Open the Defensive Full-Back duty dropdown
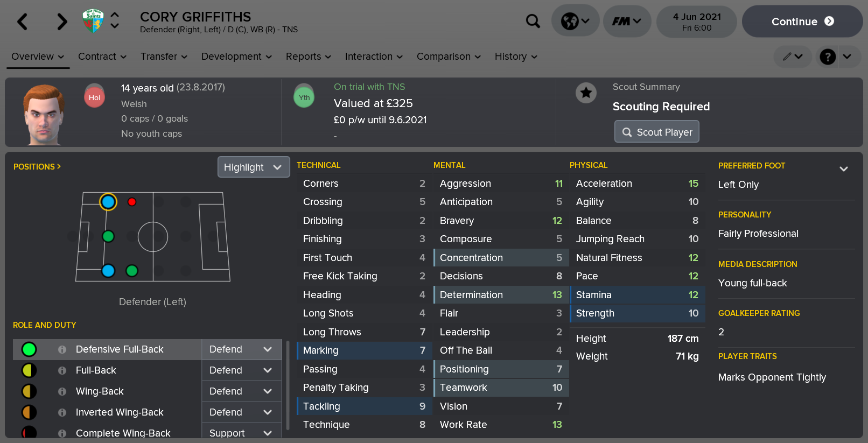 coord(241,349)
